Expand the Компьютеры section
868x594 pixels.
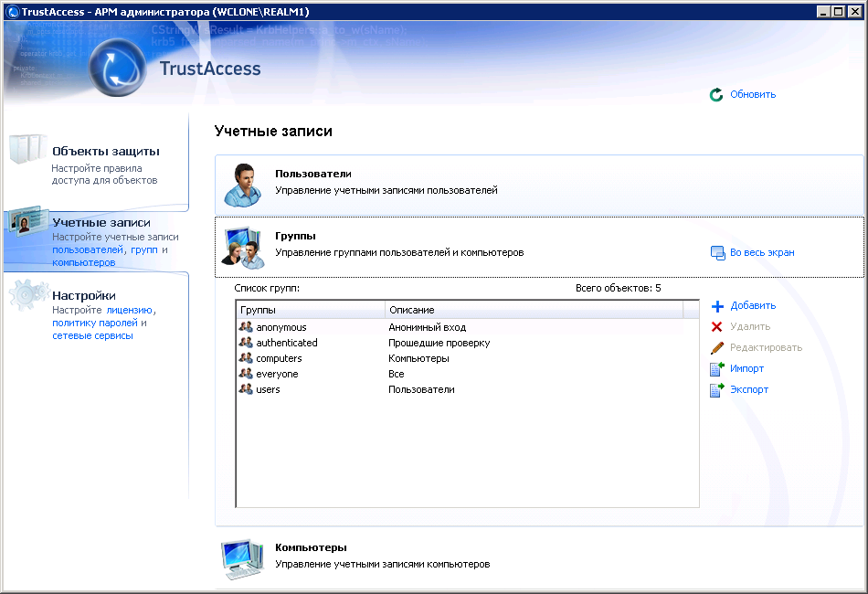click(x=311, y=547)
